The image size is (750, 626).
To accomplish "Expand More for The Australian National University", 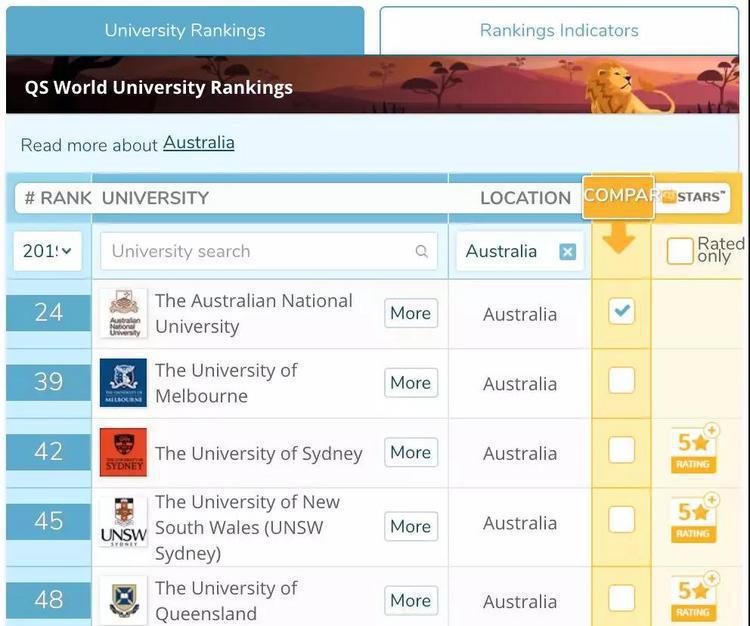I will coord(411,313).
